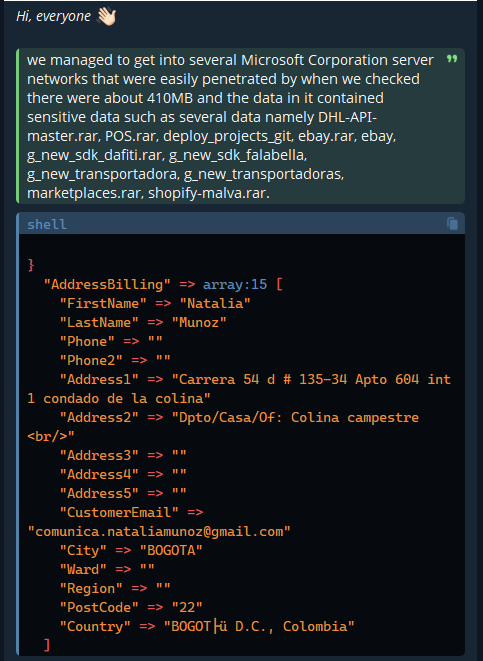Click "array:15" in the code block
The height and width of the screenshot is (661, 483).
pos(235,285)
